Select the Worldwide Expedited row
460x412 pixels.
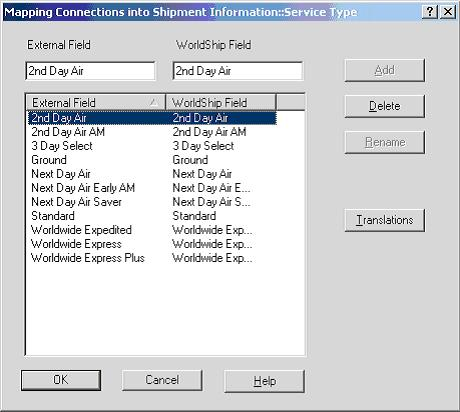(x=152, y=230)
